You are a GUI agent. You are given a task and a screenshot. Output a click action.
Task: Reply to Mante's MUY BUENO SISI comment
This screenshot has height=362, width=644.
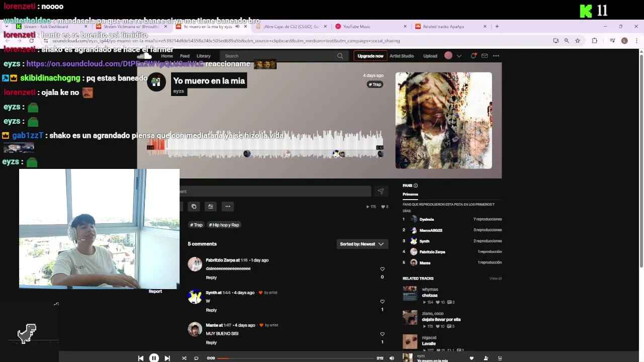(x=211, y=342)
